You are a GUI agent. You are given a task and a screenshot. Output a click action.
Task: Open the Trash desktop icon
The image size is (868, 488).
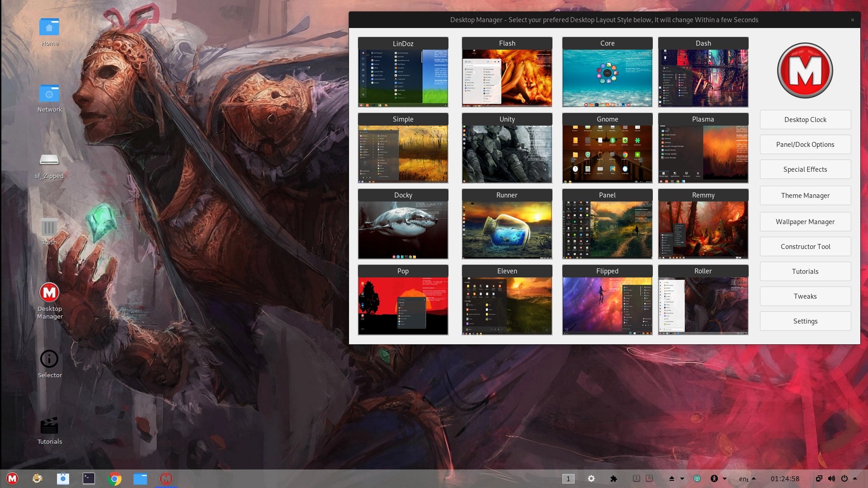[x=49, y=231]
